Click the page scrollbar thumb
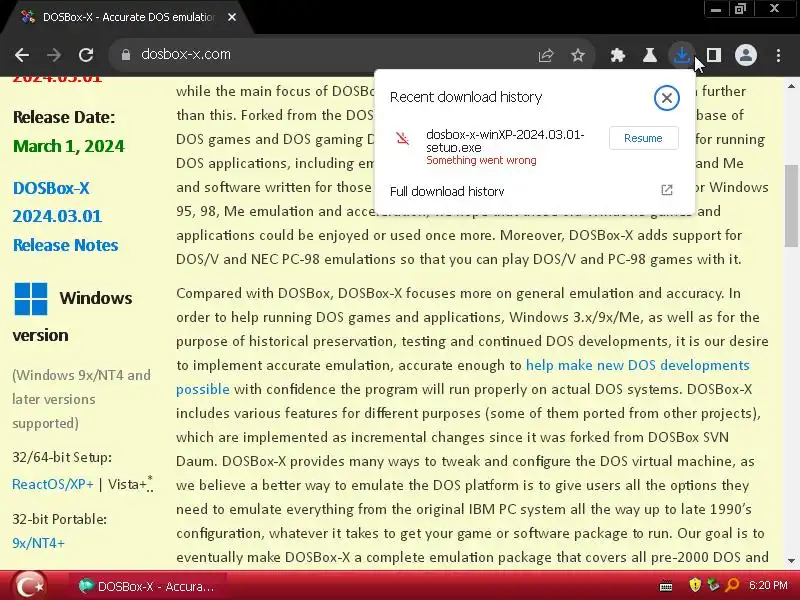This screenshot has width=800, height=600. click(x=791, y=205)
